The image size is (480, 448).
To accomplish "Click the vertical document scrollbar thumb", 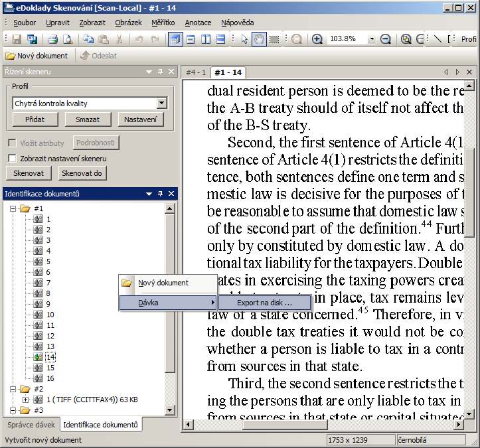I will coord(469,192).
